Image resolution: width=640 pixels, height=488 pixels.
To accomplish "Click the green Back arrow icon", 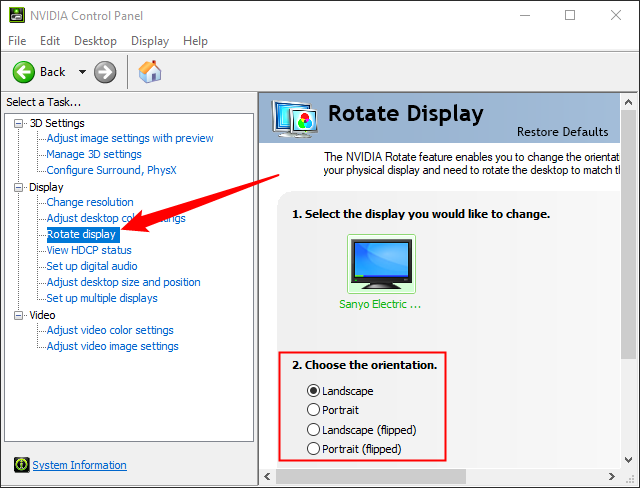I will point(24,72).
